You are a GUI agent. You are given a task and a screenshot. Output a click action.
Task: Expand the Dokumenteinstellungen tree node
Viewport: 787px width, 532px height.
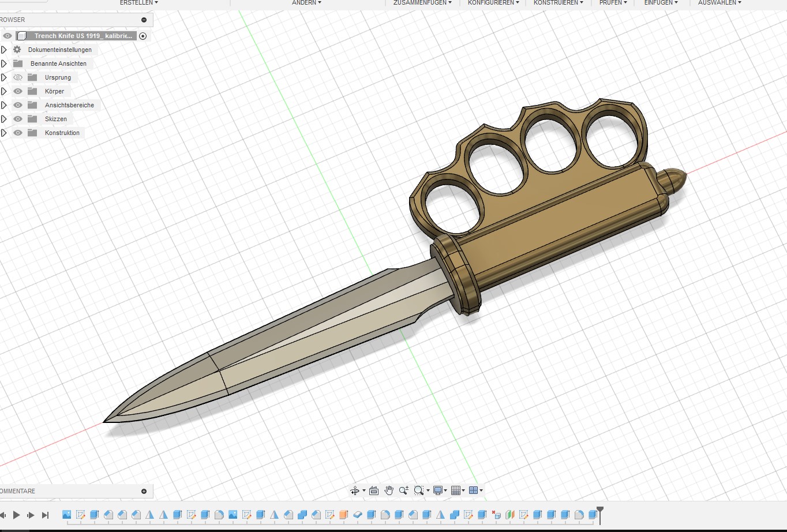(3, 50)
